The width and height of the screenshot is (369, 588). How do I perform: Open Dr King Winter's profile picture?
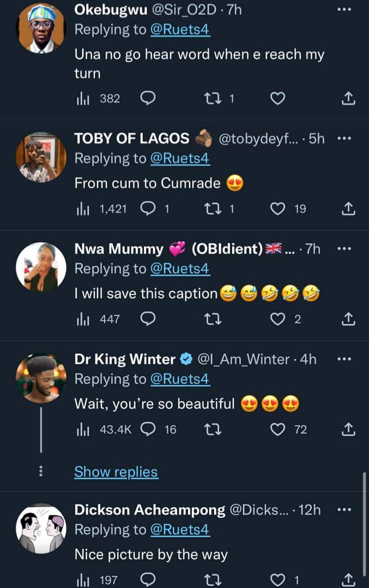[41, 377]
